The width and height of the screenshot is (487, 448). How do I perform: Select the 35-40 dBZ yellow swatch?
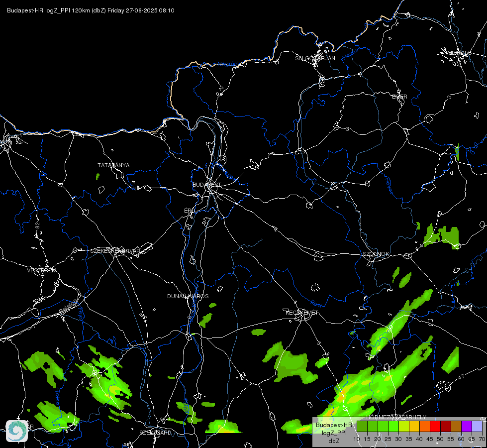pos(414,426)
